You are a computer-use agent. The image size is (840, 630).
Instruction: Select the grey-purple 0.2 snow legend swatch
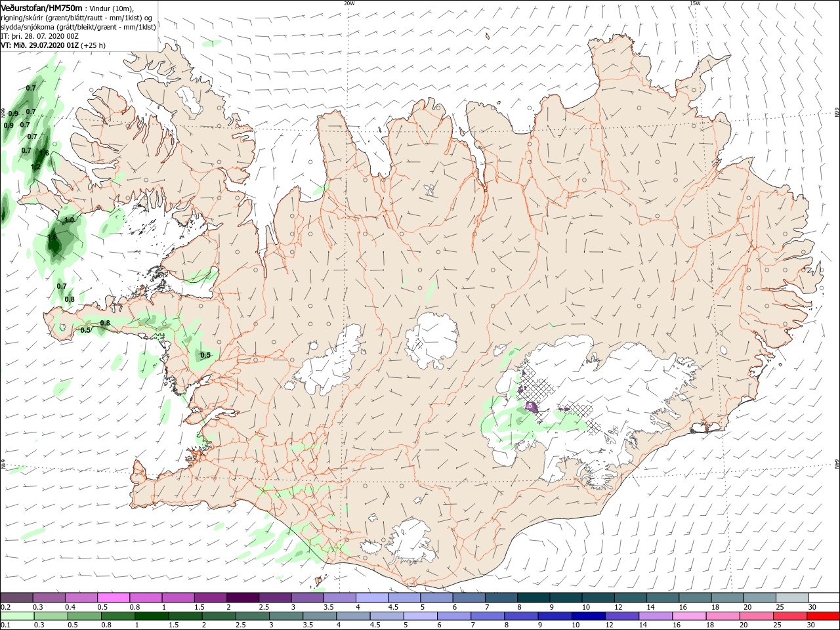18,598
